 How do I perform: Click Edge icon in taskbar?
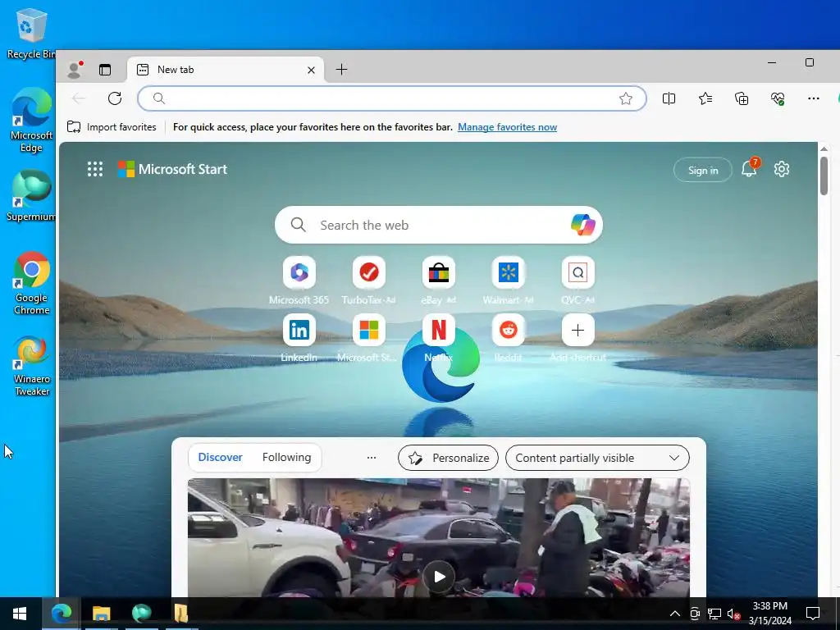click(x=61, y=614)
